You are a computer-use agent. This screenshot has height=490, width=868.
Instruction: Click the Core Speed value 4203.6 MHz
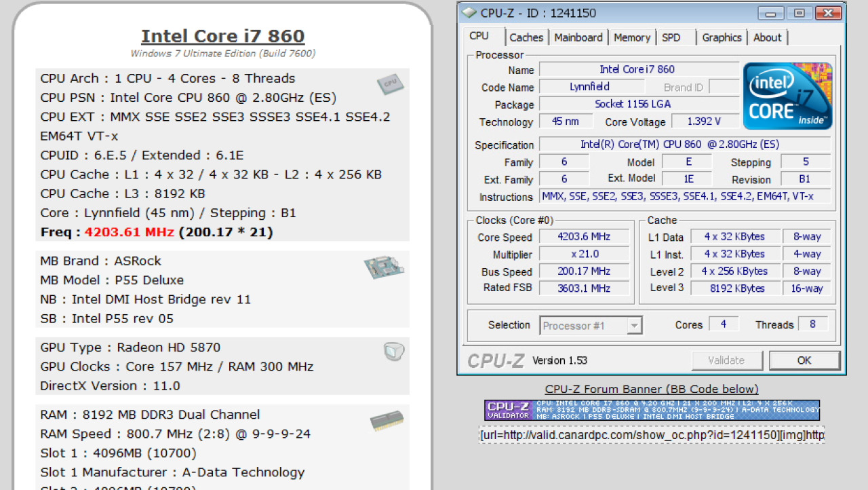click(584, 237)
